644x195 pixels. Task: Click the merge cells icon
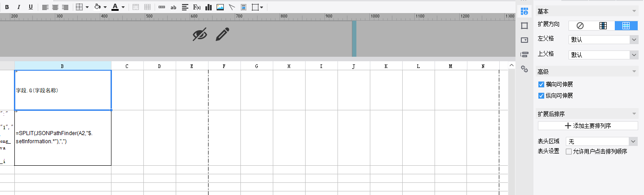click(135, 7)
